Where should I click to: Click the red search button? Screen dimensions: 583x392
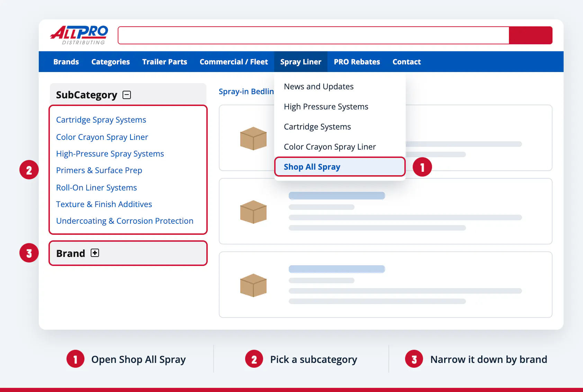pos(531,35)
